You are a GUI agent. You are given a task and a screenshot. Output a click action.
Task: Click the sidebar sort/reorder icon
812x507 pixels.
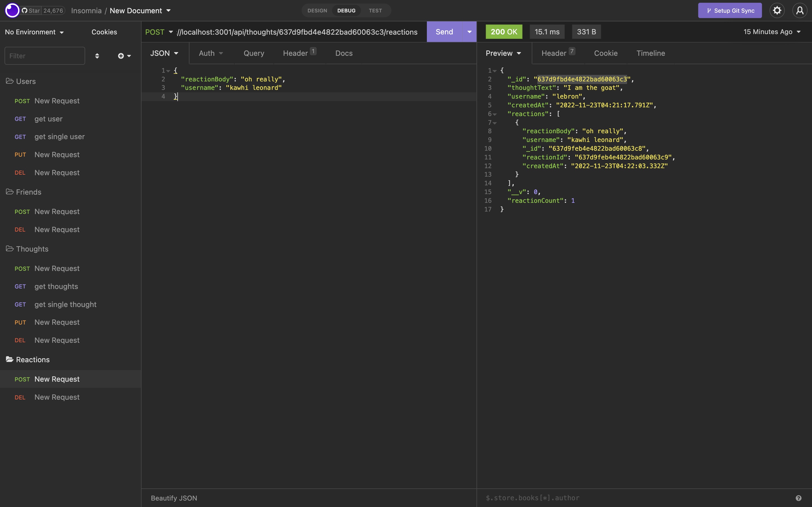pos(97,56)
